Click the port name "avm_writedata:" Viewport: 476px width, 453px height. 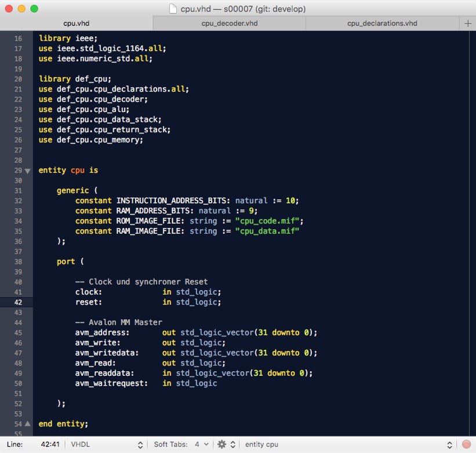click(107, 353)
